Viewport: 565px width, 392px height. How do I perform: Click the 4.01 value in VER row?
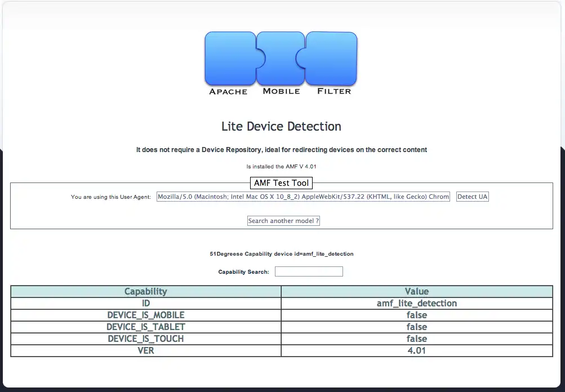tap(417, 351)
